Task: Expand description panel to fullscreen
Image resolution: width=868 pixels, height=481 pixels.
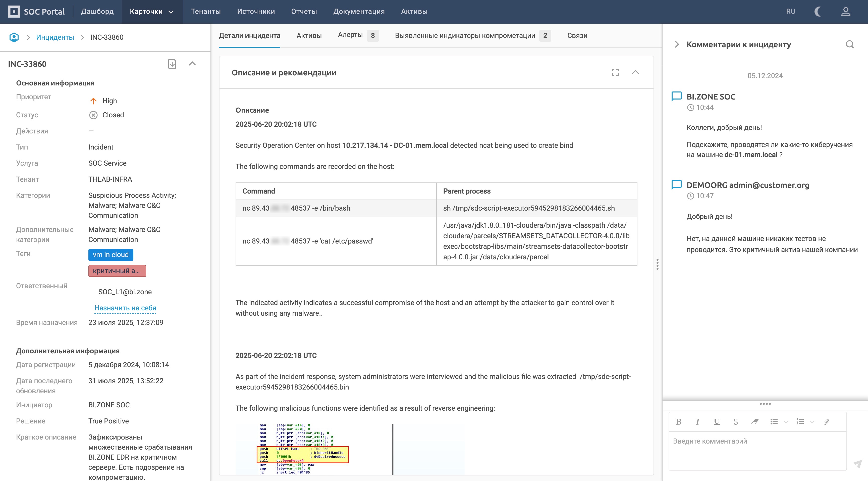Action: coord(615,72)
